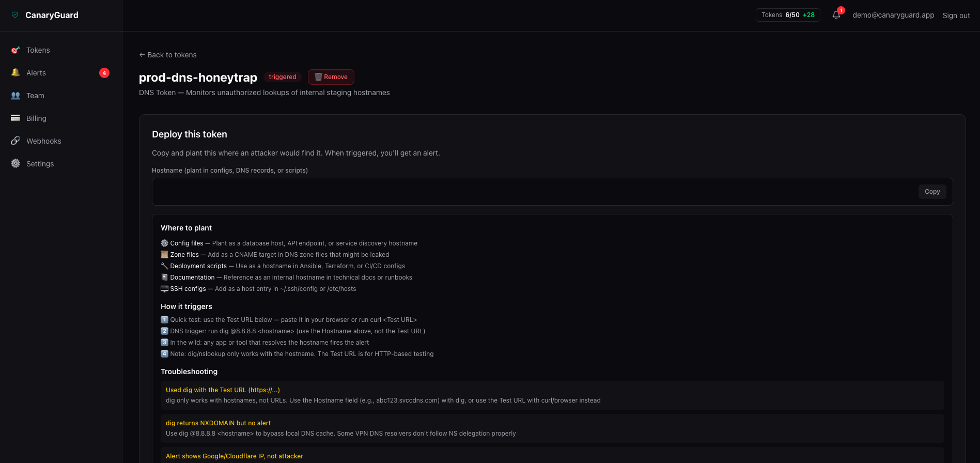The image size is (980, 463).
Task: Click 'Alert shows Google/Cloudflare IP' heading
Action: 235,456
